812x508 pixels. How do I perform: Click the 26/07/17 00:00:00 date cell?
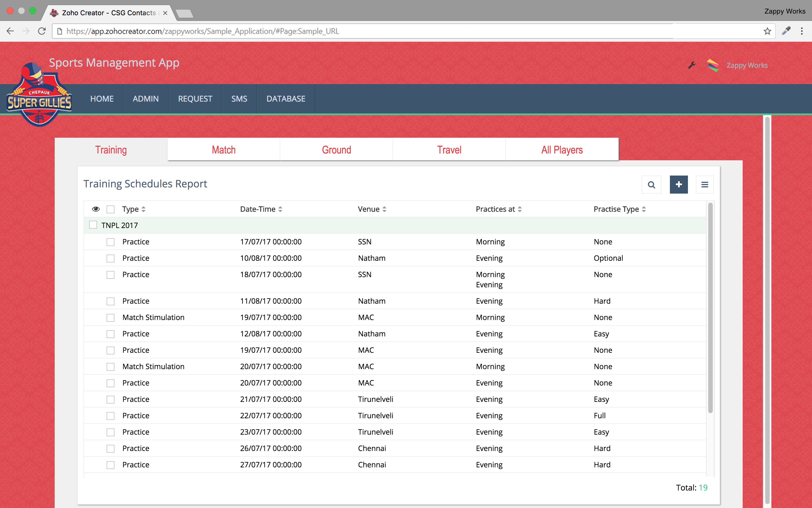271,448
